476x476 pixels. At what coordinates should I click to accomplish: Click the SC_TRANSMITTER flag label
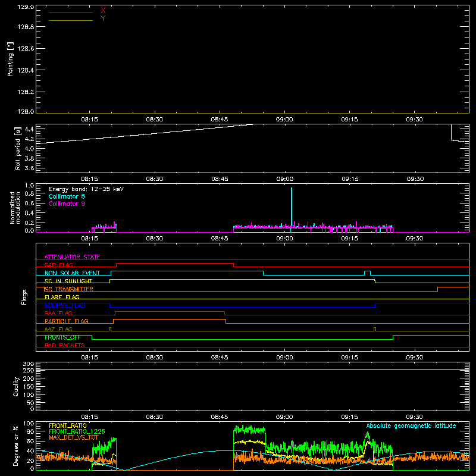pos(69,289)
